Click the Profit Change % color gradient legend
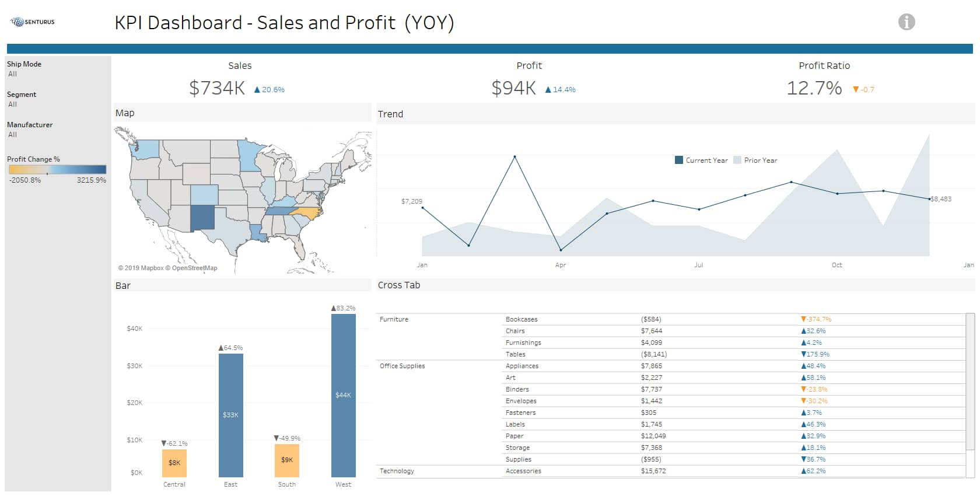The height and width of the screenshot is (496, 980). click(x=57, y=170)
